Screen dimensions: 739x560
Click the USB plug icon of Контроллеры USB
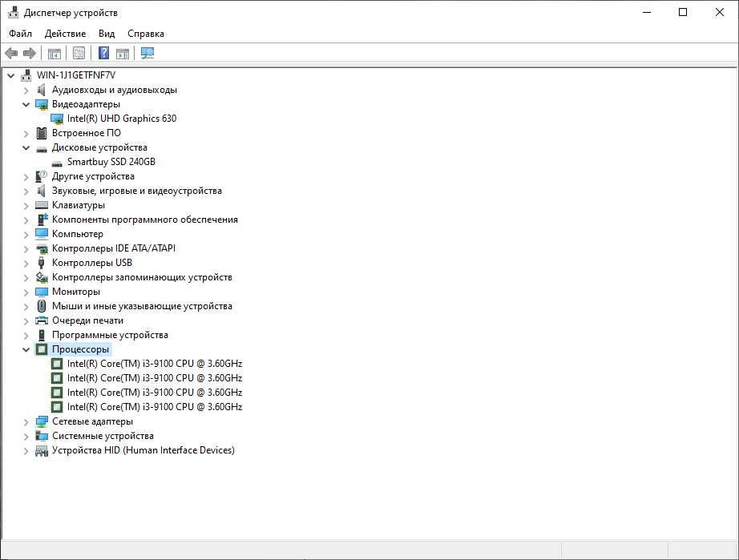[42, 263]
